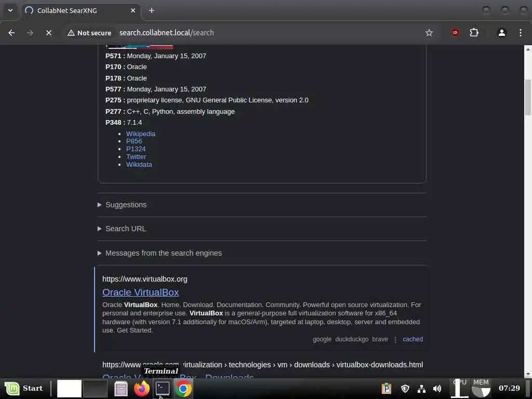Select Chrome in the taskbar
Image resolution: width=532 pixels, height=399 pixels.
click(183, 389)
